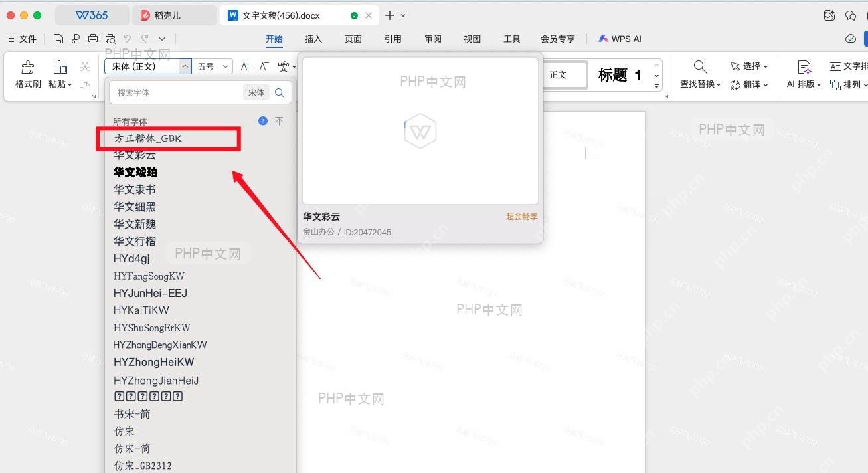Image resolution: width=868 pixels, height=473 pixels.
Task: Click the Undo arrow icon
Action: 128,39
